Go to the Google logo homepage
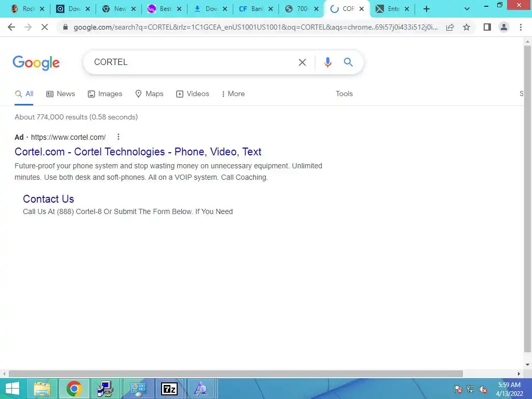This screenshot has width=532, height=399. click(36, 63)
